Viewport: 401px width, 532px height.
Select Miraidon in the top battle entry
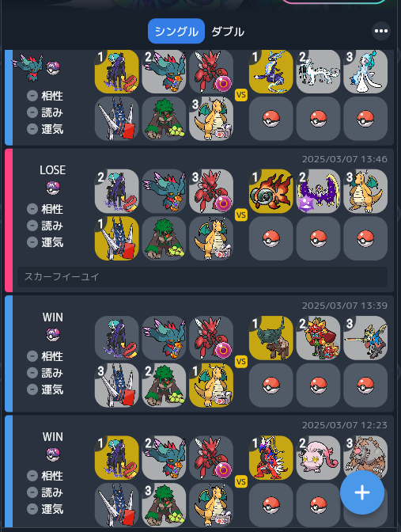click(x=270, y=71)
